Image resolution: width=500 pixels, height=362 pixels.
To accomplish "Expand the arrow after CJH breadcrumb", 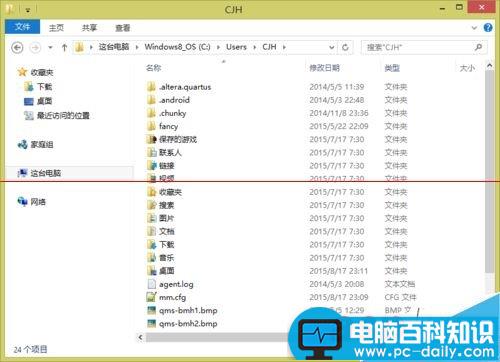I will (284, 47).
